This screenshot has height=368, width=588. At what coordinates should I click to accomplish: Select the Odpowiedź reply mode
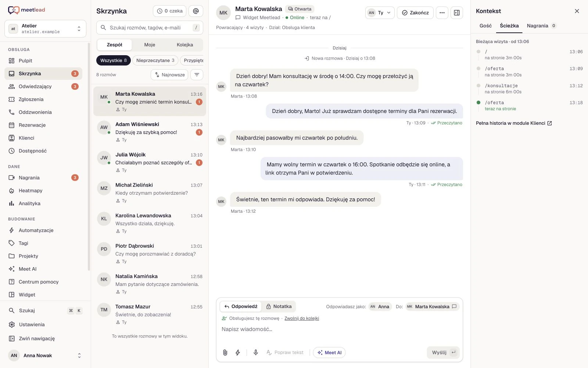point(241,307)
